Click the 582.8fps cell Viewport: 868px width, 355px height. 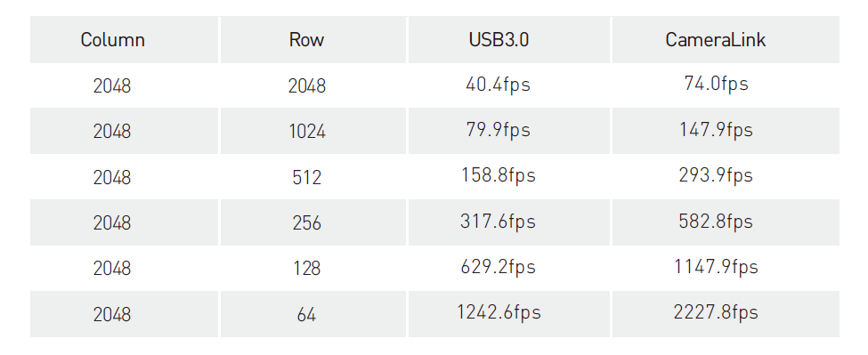pos(726,222)
